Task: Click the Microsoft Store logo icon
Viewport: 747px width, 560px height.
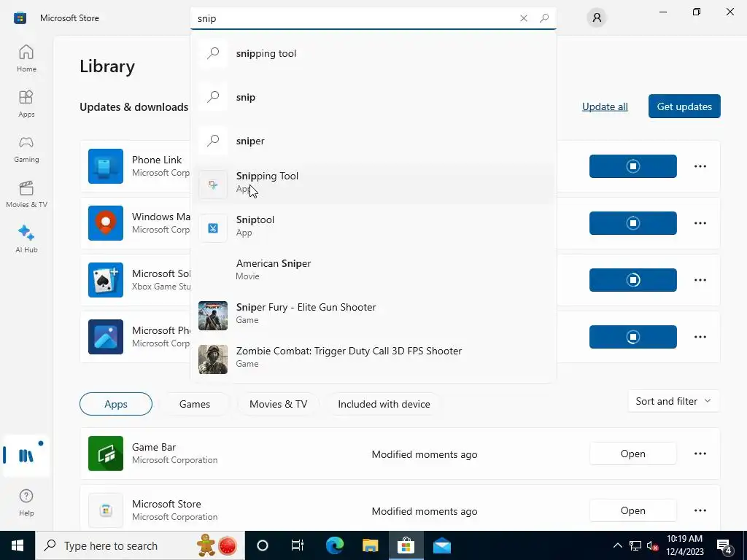Action: pos(20,18)
